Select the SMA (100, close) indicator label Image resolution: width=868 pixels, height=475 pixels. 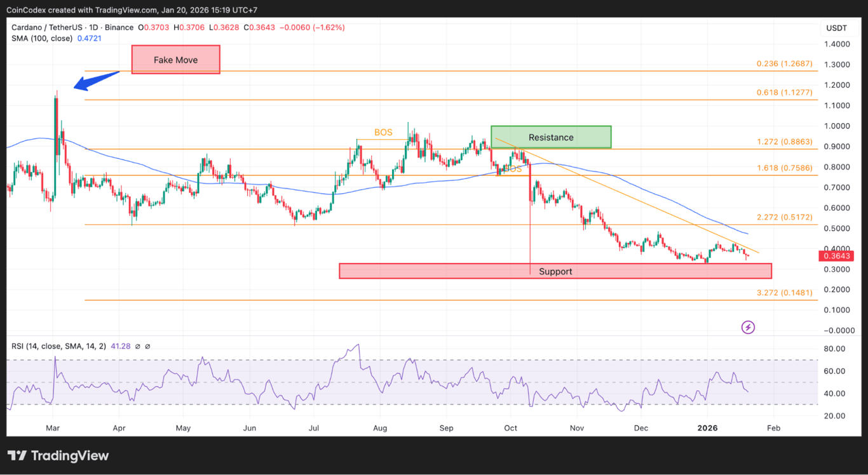tap(42, 38)
